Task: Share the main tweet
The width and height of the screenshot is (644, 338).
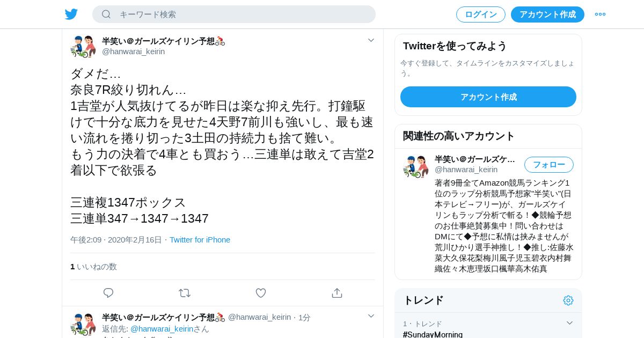Action: (x=337, y=293)
